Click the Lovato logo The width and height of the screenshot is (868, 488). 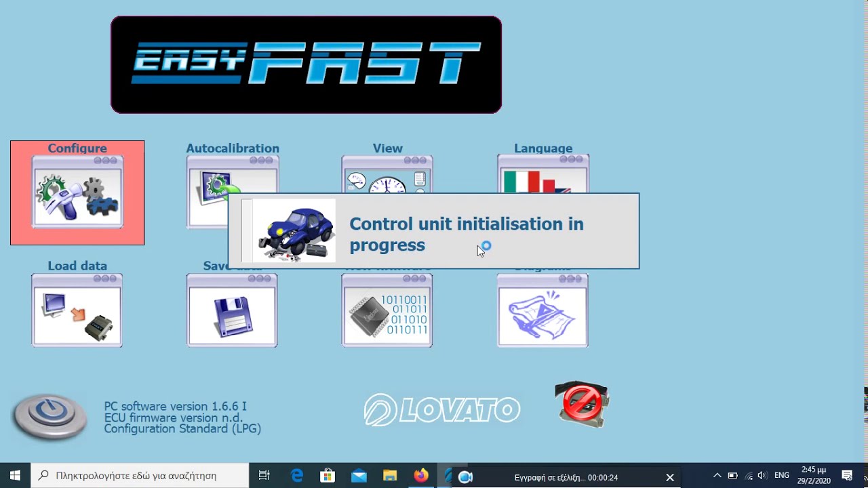pos(442,409)
